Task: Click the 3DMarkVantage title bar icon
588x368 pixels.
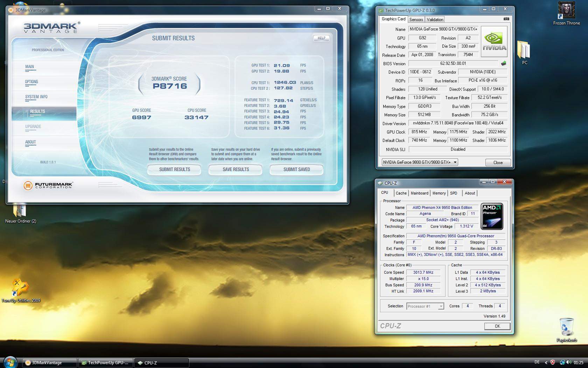Action: click(11, 10)
